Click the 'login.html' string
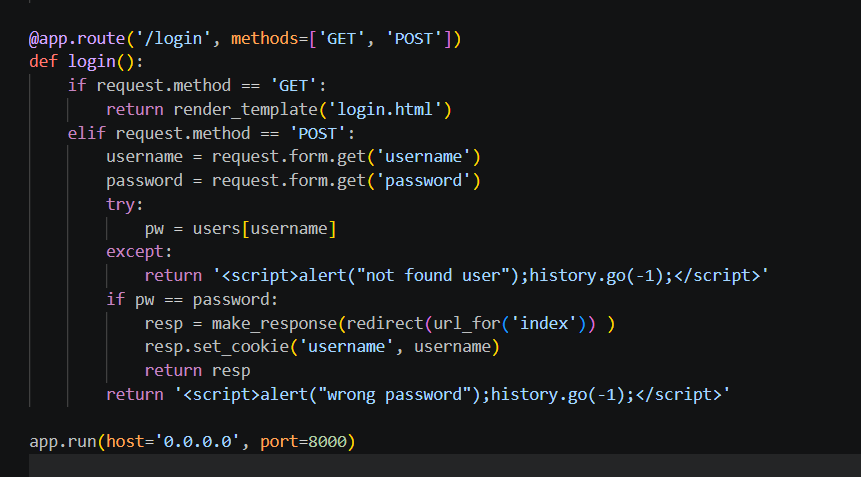The width and height of the screenshot is (861, 477). click(x=385, y=109)
